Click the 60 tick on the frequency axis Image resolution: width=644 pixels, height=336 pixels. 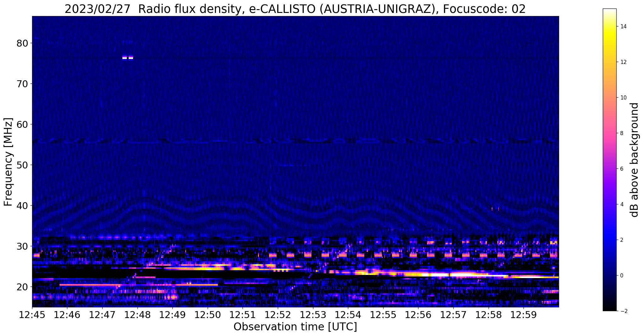tap(23, 124)
